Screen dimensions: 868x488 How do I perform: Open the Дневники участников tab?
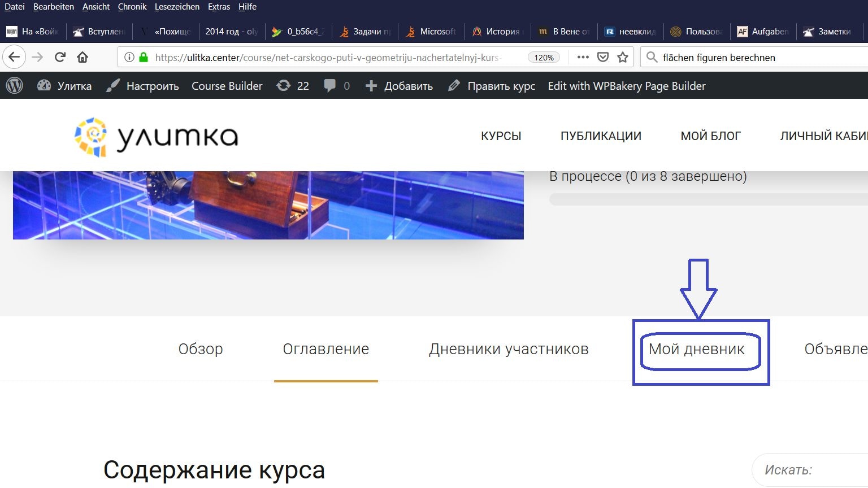tap(509, 349)
